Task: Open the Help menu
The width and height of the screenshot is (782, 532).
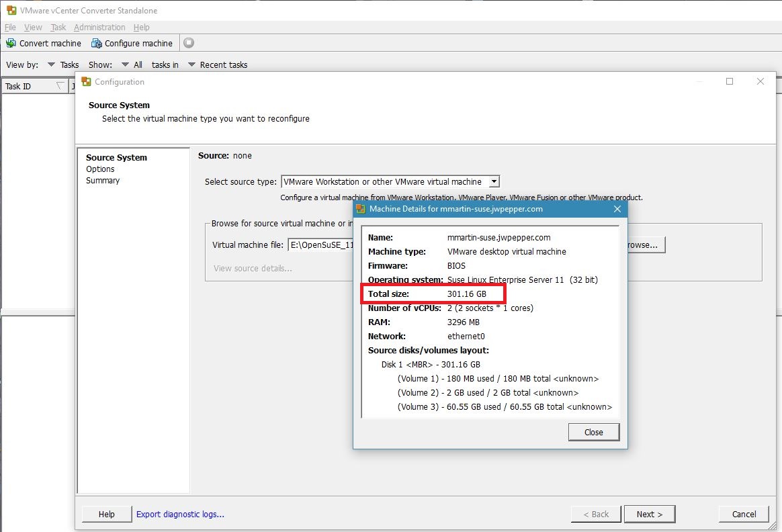Action: pyautogui.click(x=141, y=27)
